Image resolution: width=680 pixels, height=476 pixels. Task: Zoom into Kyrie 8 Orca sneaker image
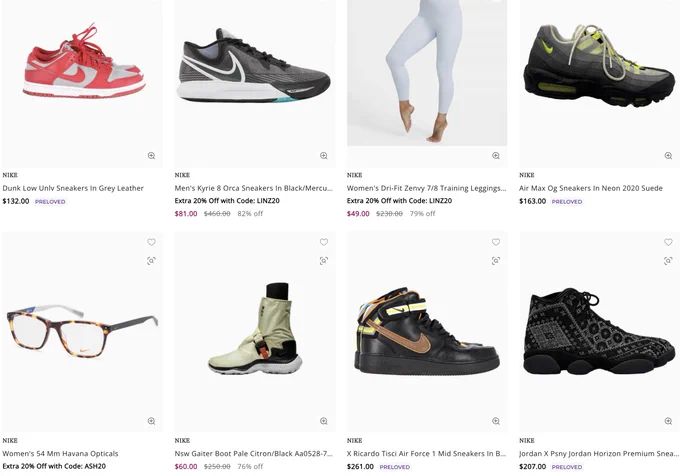[324, 156]
